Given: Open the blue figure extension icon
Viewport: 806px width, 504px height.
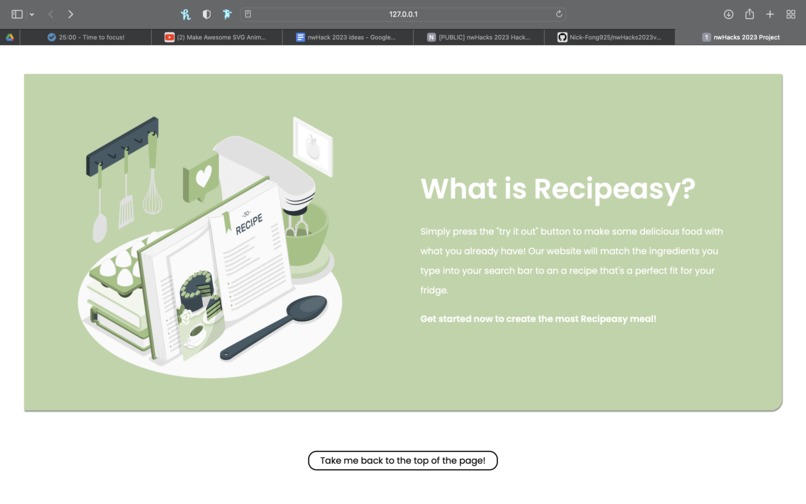Looking at the screenshot, I should [x=227, y=14].
